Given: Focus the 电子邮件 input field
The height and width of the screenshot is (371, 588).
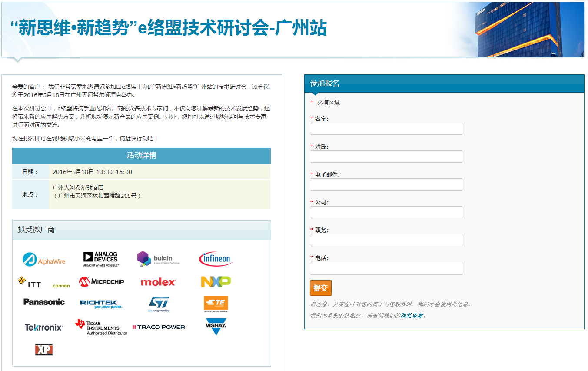Looking at the screenshot, I should [386, 184].
